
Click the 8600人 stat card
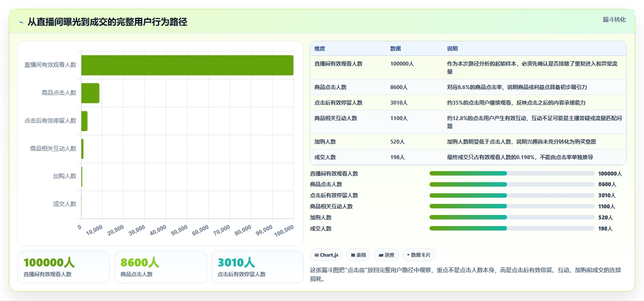click(x=160, y=267)
